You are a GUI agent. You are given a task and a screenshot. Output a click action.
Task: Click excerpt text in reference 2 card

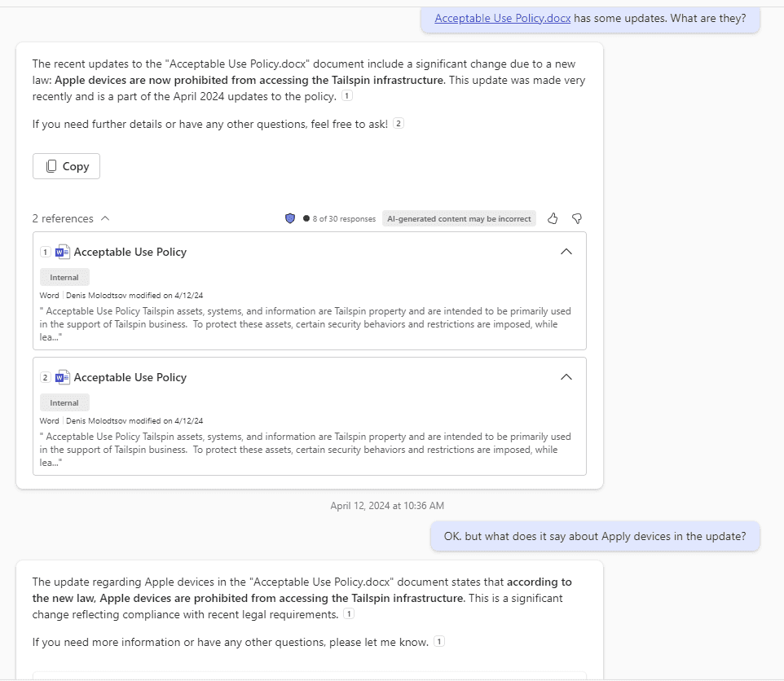(306, 450)
